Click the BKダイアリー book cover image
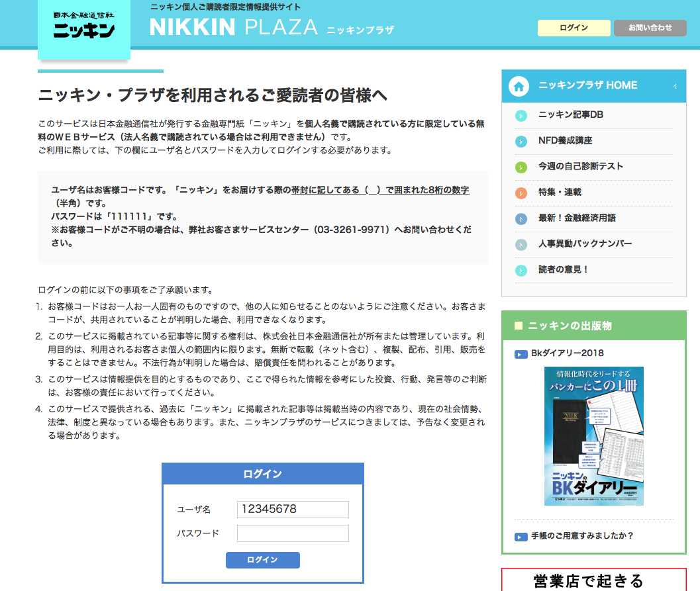 click(594, 435)
